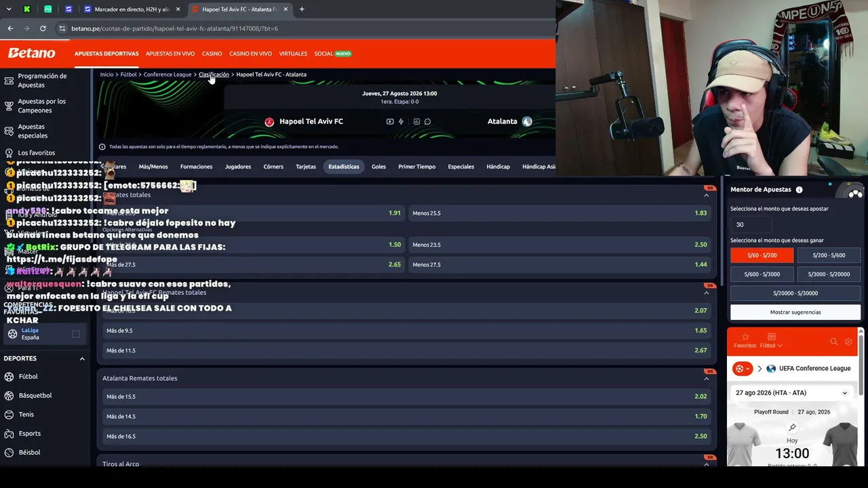Open the match comments bubble icon
The width and height of the screenshot is (868, 488).
click(427, 122)
